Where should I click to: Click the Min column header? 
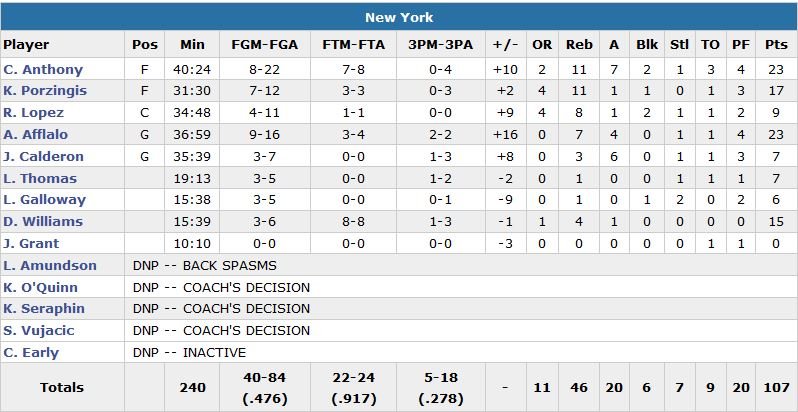point(192,45)
